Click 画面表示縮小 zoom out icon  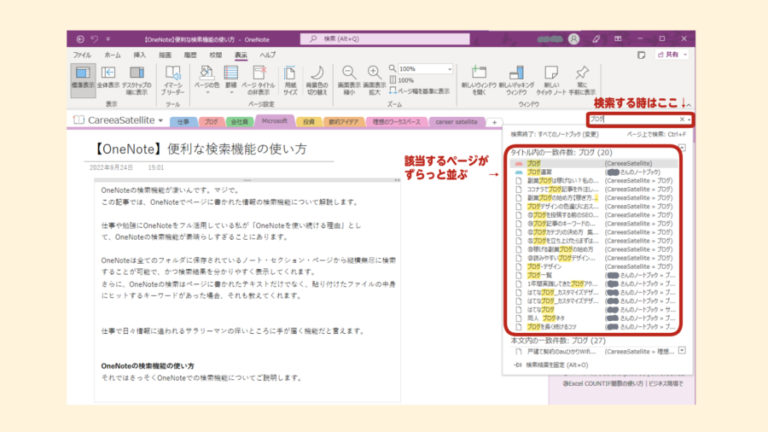point(349,80)
